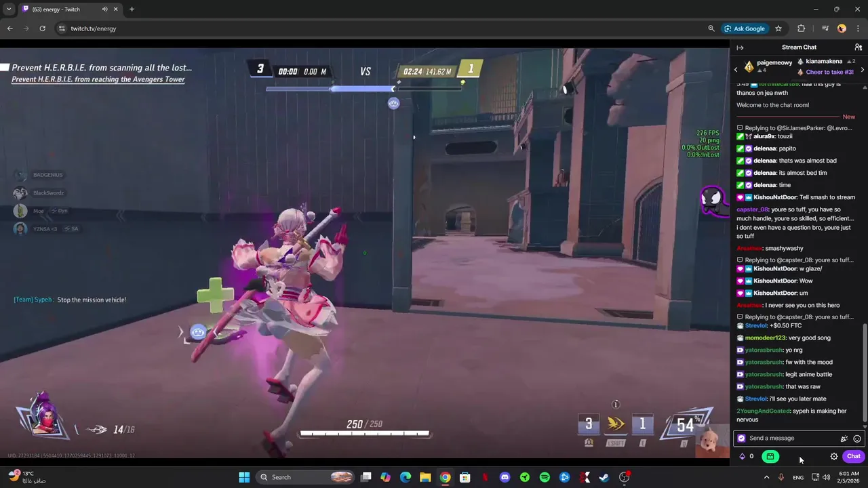Image resolution: width=868 pixels, height=488 pixels.
Task: Click BADGENIUS teammate entry in game
Action: pyautogui.click(x=39, y=175)
